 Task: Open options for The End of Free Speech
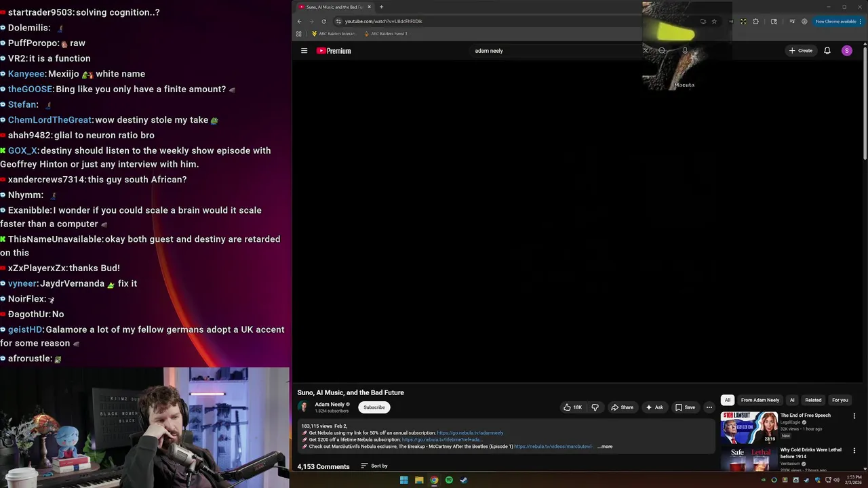854,416
